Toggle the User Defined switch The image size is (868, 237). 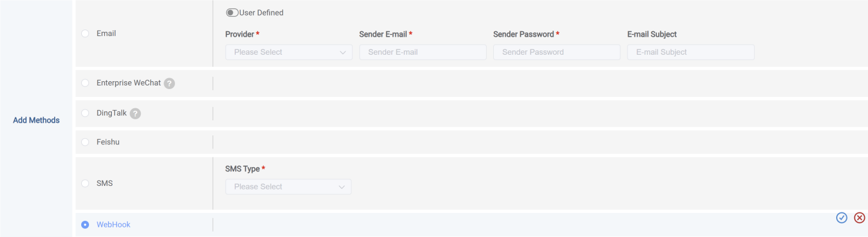pyautogui.click(x=232, y=13)
